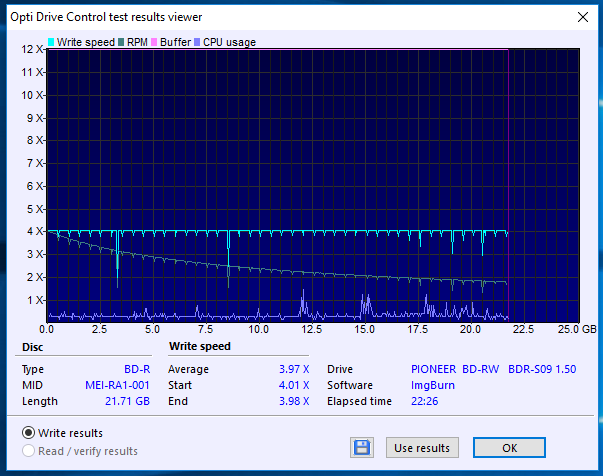Click the End write speed 3.98 X

294,401
